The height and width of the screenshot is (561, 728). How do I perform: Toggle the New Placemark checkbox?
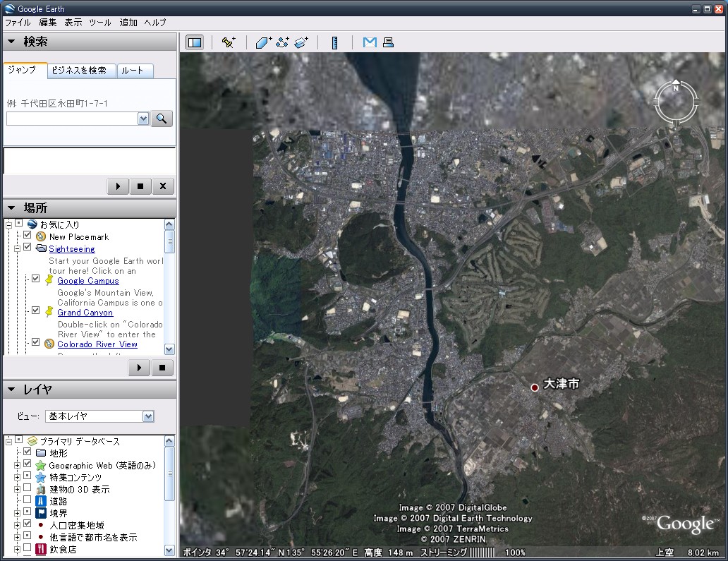pos(28,235)
